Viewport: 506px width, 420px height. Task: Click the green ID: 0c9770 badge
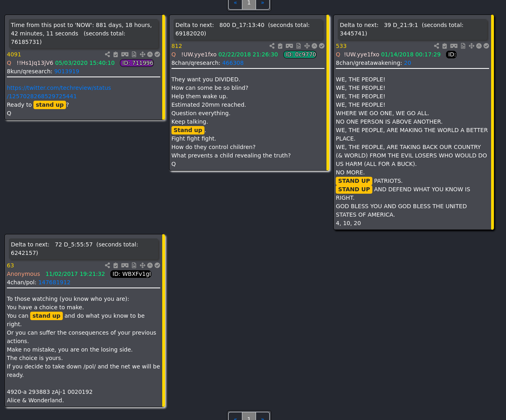(300, 54)
